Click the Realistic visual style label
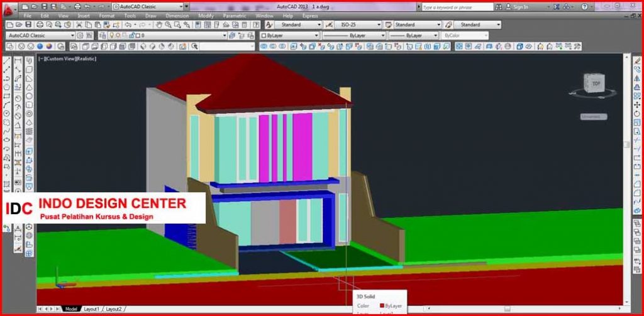 (x=86, y=58)
